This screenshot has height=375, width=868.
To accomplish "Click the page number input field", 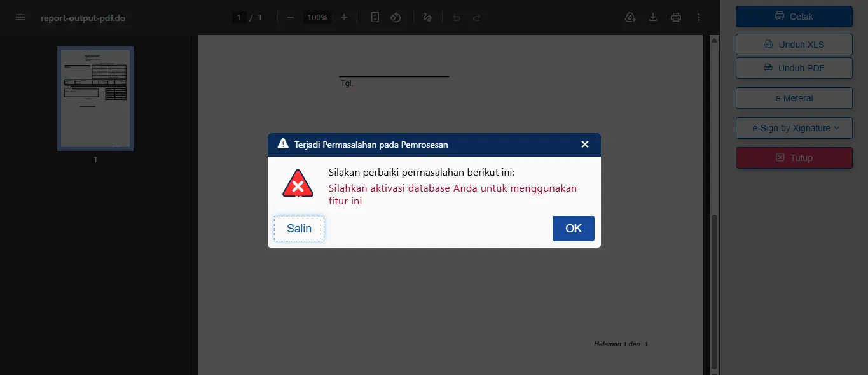I will (240, 17).
